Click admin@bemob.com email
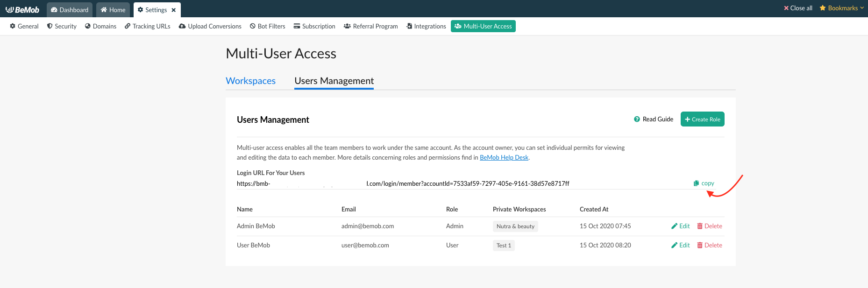Image resolution: width=868 pixels, height=288 pixels. [x=368, y=226]
